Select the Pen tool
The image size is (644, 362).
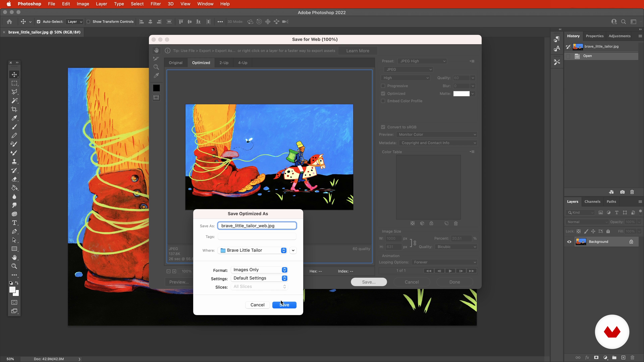pyautogui.click(x=14, y=231)
